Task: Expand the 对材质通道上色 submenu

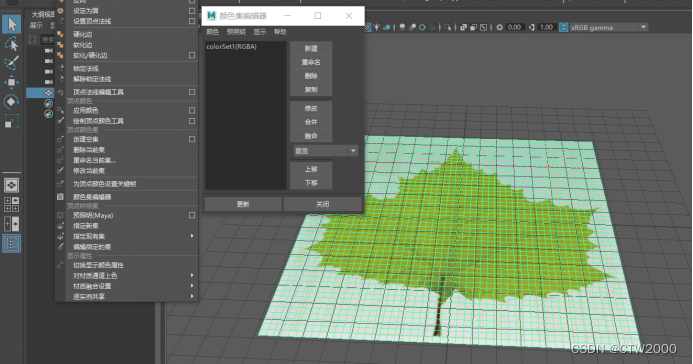Action: (192, 275)
